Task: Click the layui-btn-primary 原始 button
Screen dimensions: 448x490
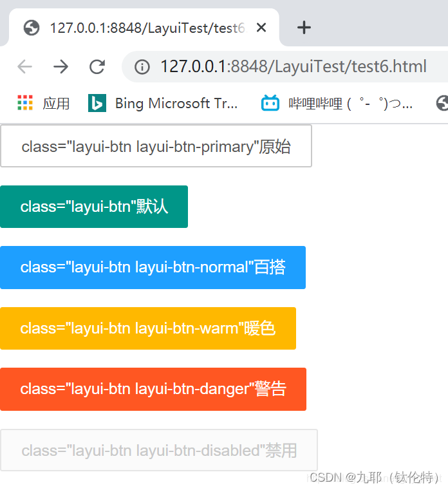Action: [156, 146]
